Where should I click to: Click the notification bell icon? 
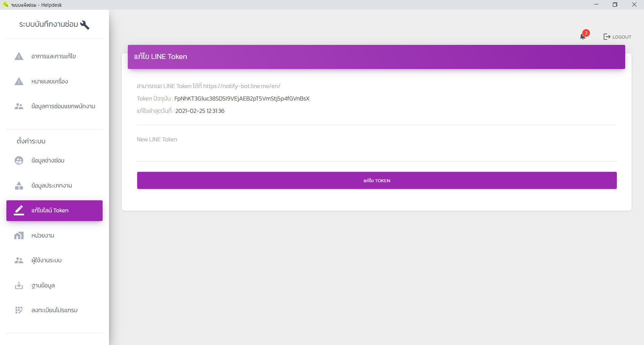click(x=583, y=37)
